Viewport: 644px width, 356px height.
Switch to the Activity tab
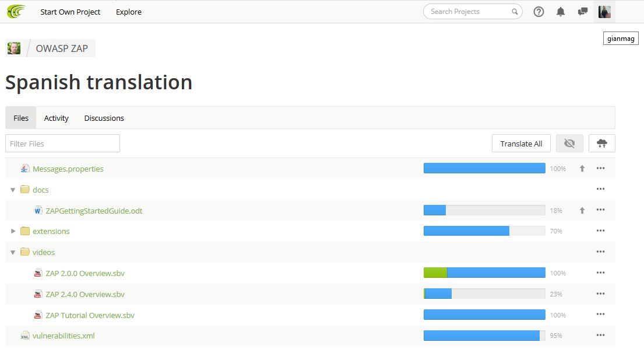(x=57, y=118)
